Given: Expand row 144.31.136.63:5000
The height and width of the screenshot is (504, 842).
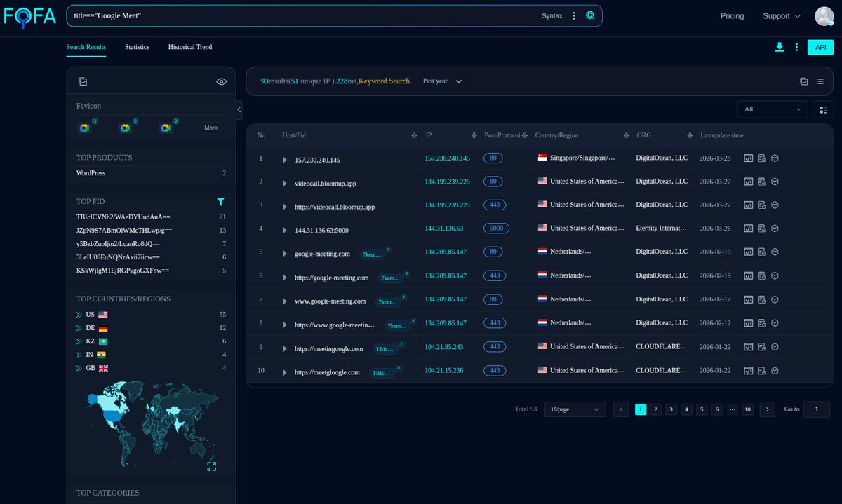Looking at the screenshot, I should [x=285, y=230].
